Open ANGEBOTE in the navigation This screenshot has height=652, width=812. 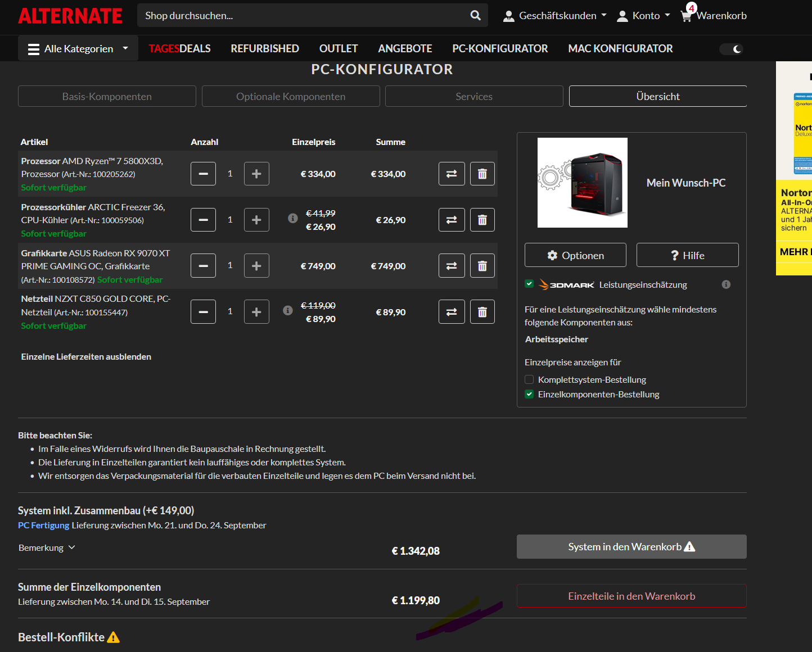coord(405,49)
